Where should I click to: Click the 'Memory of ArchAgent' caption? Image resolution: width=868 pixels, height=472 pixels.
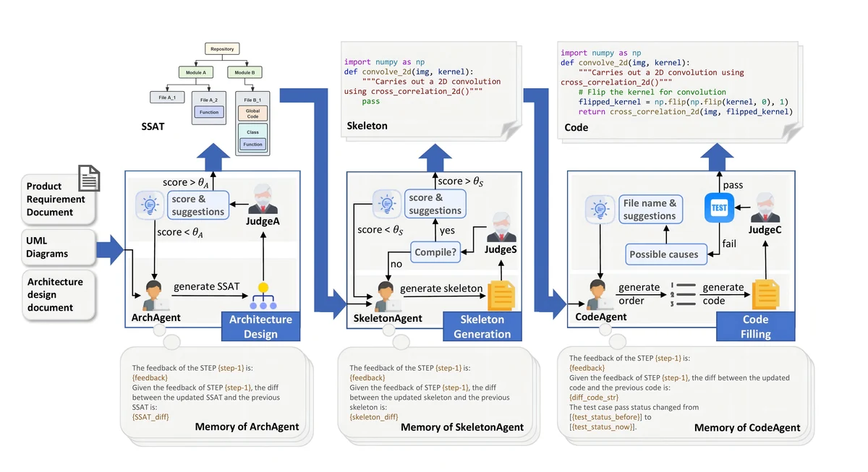247,426
